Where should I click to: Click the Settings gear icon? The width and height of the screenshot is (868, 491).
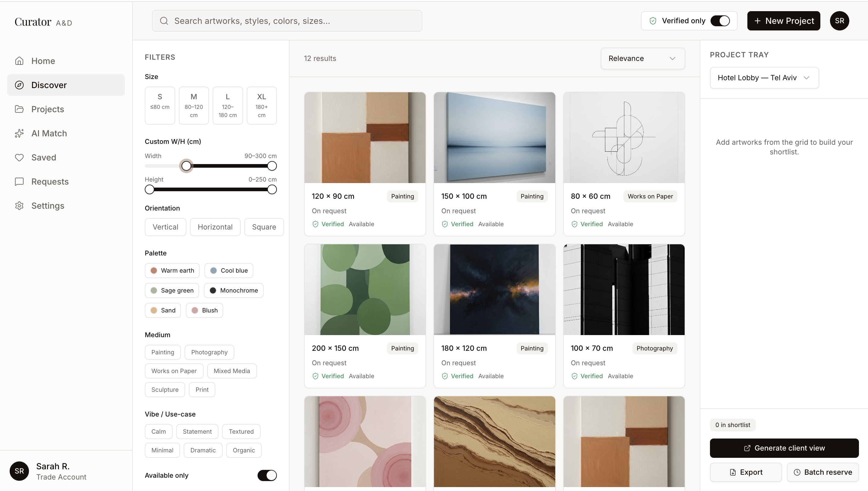(19, 206)
